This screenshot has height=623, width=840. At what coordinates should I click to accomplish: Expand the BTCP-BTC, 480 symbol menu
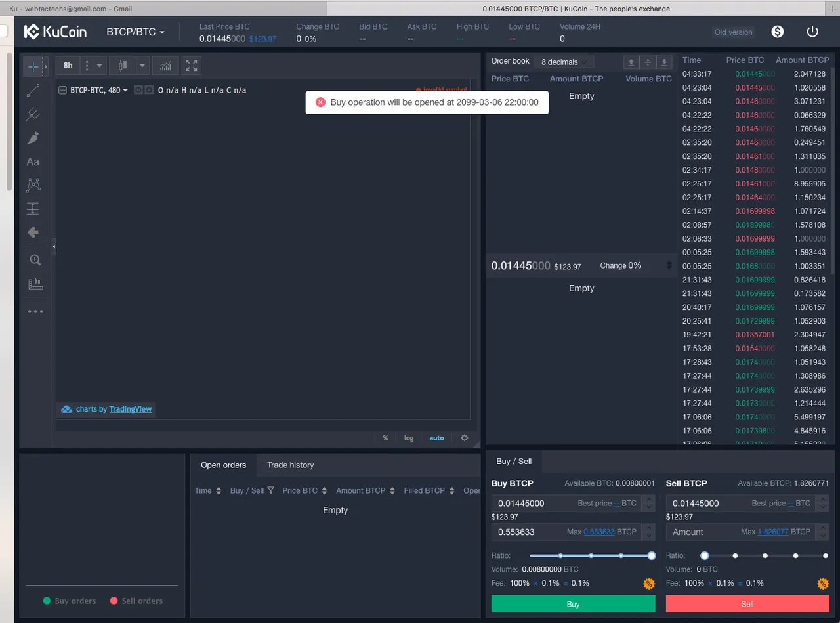(x=99, y=90)
